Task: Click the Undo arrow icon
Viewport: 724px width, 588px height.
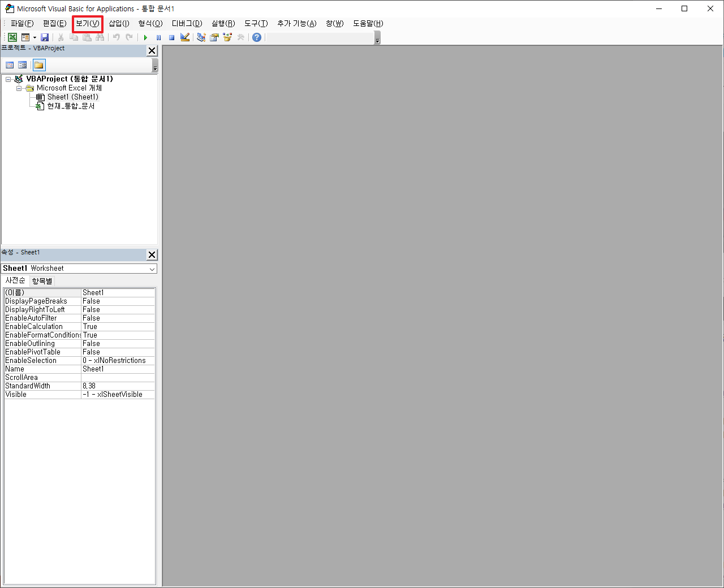Action: (116, 37)
